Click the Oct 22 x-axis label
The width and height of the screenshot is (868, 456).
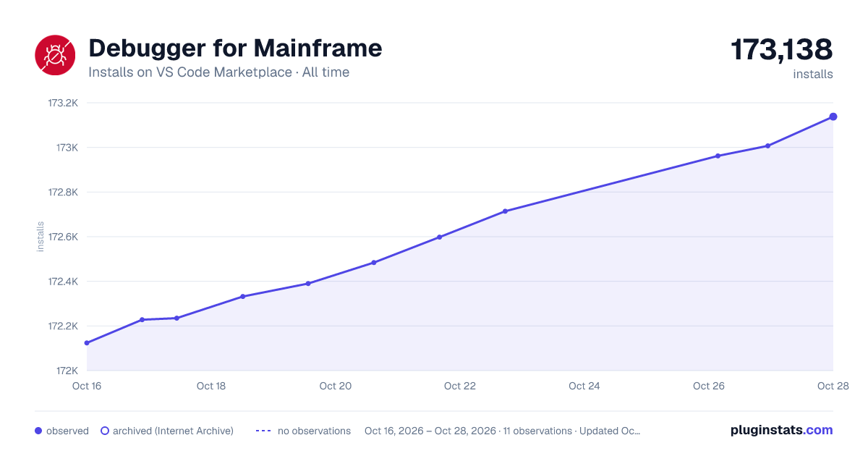[x=460, y=386]
